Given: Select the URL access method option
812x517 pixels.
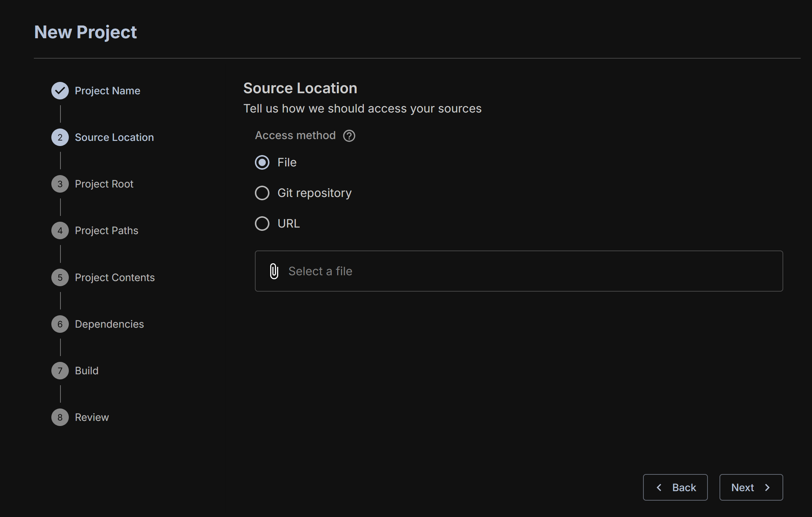Looking at the screenshot, I should click(262, 224).
